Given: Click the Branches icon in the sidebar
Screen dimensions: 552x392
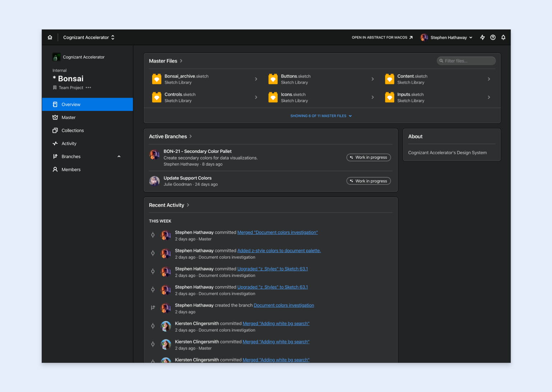Looking at the screenshot, I should 55,157.
